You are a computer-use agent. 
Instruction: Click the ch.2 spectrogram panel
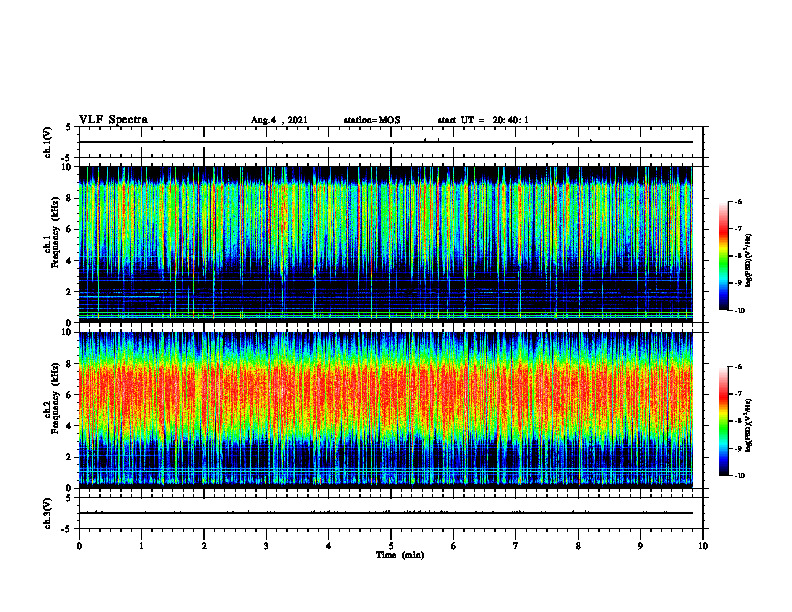click(385, 410)
